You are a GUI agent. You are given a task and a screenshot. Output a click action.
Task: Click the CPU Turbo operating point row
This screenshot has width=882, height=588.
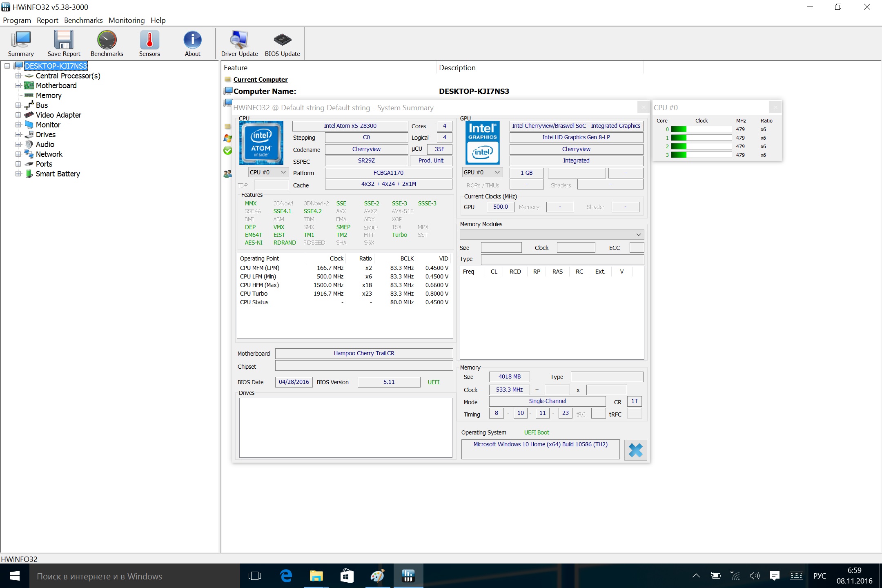pyautogui.click(x=344, y=294)
